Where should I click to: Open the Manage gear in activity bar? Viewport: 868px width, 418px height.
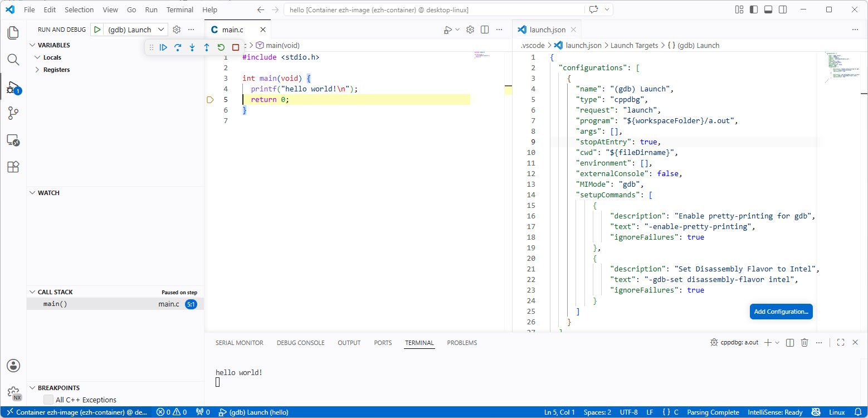(13, 392)
